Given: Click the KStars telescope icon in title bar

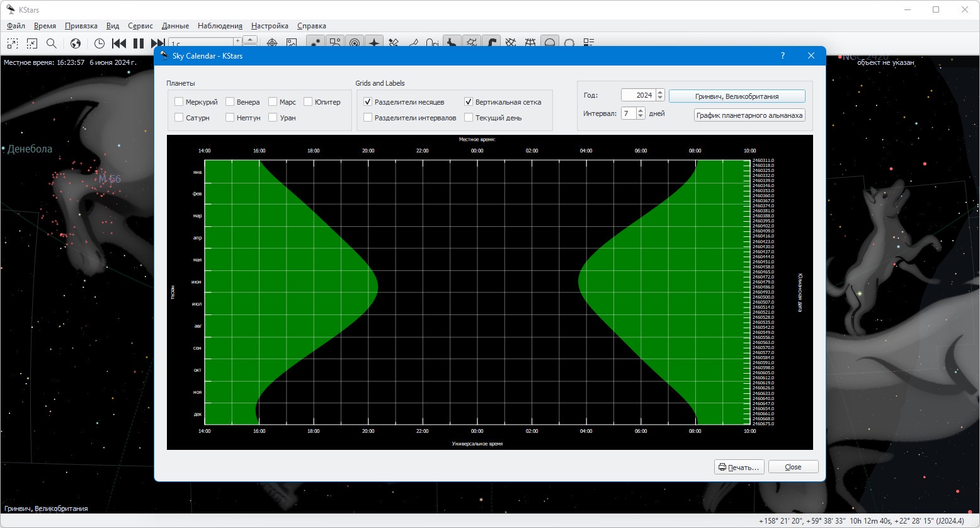Looking at the screenshot, I should (11, 9).
